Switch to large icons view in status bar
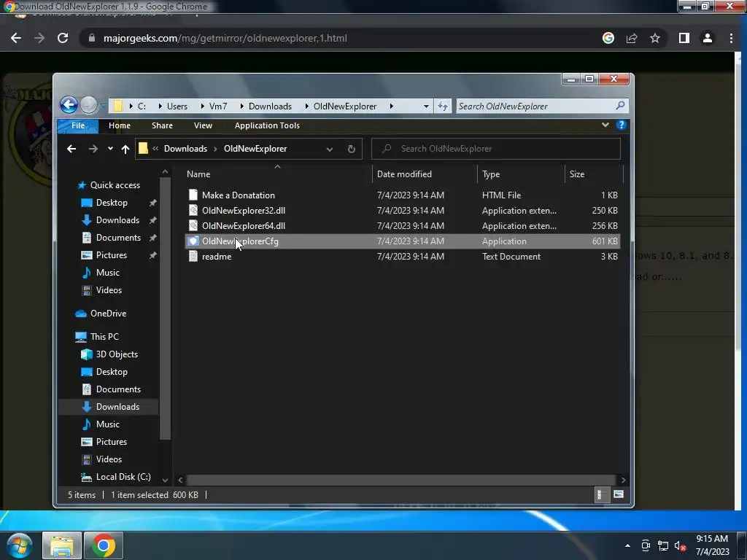This screenshot has height=560, width=747. pos(619,495)
